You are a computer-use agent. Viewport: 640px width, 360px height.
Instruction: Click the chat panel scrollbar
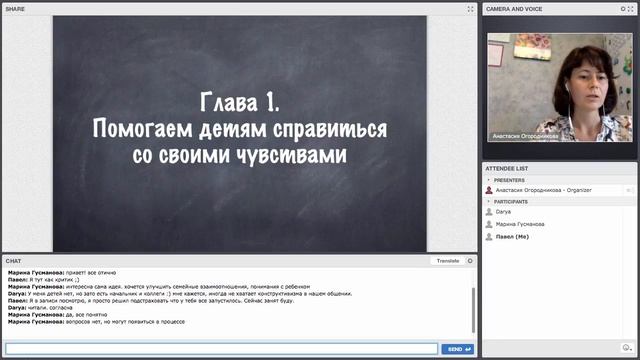point(473,310)
